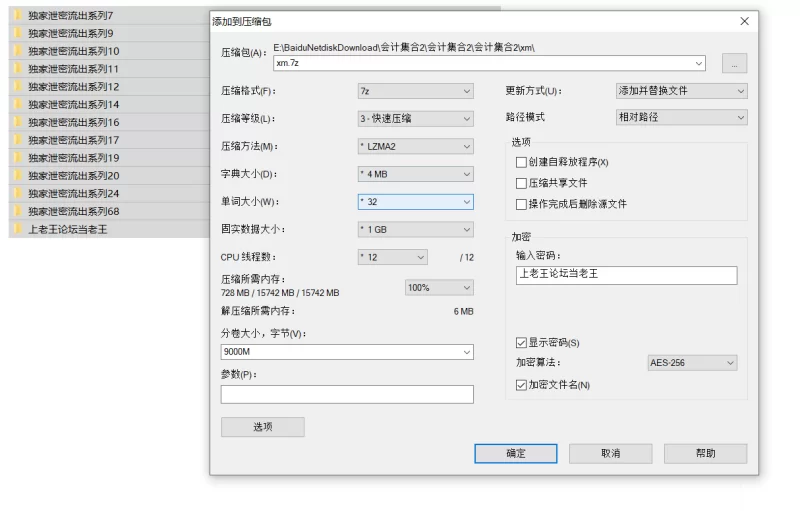The image size is (800, 511).
Task: Select folder name 独家泄密流出系列16
Action: [73, 122]
